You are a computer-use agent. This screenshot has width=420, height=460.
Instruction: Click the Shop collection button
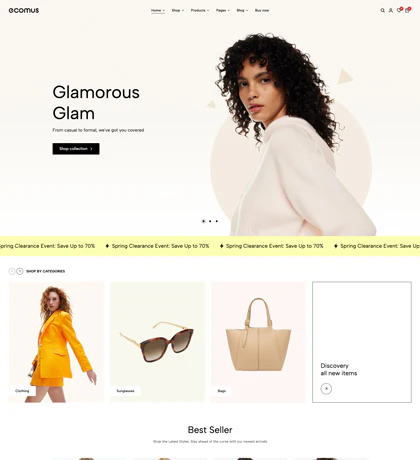[x=76, y=149]
